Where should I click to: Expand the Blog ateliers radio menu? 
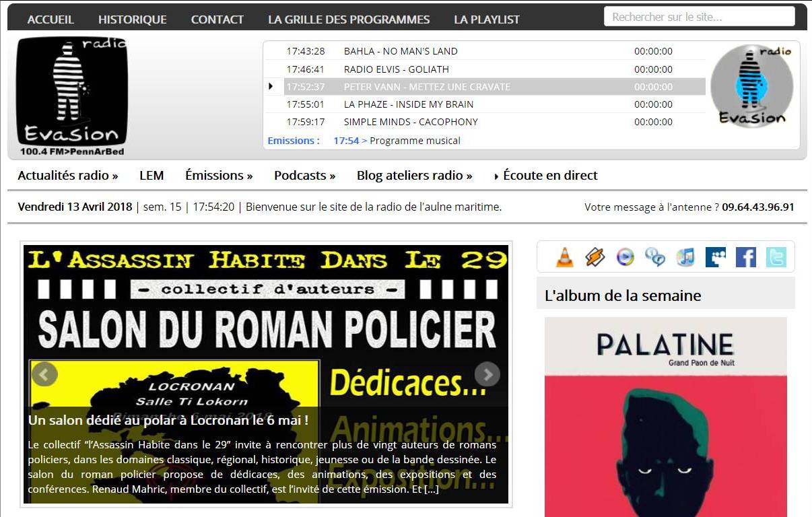[x=415, y=175]
